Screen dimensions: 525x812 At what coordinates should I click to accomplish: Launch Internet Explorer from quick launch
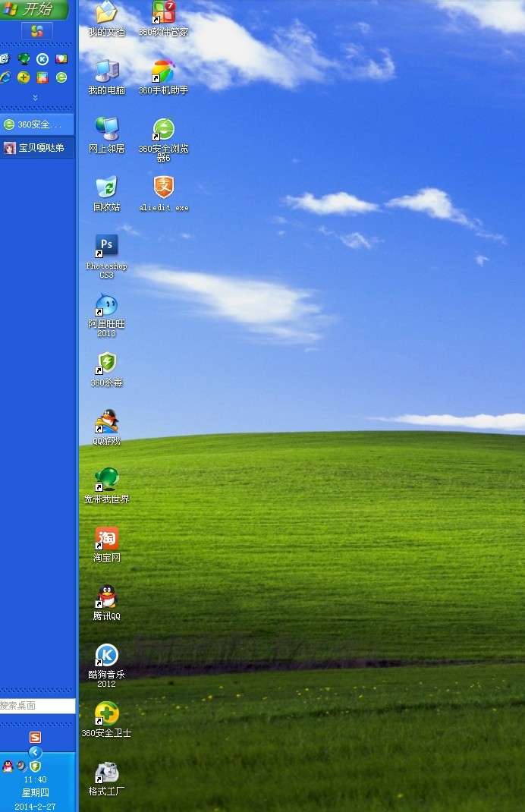[5, 77]
